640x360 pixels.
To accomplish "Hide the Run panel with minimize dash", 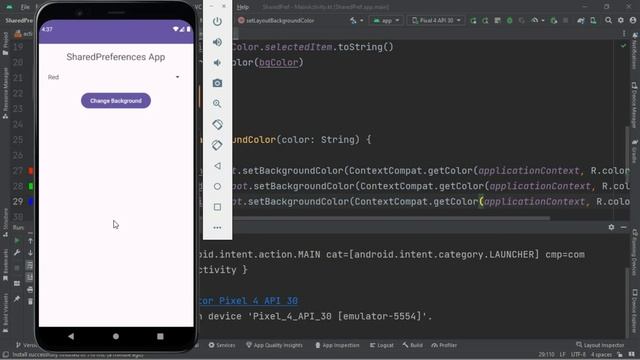I will pos(623,227).
